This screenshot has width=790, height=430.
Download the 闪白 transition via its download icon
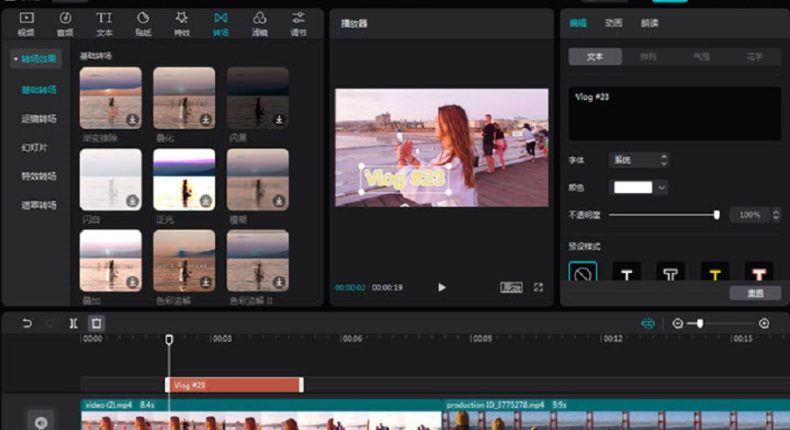[133, 201]
